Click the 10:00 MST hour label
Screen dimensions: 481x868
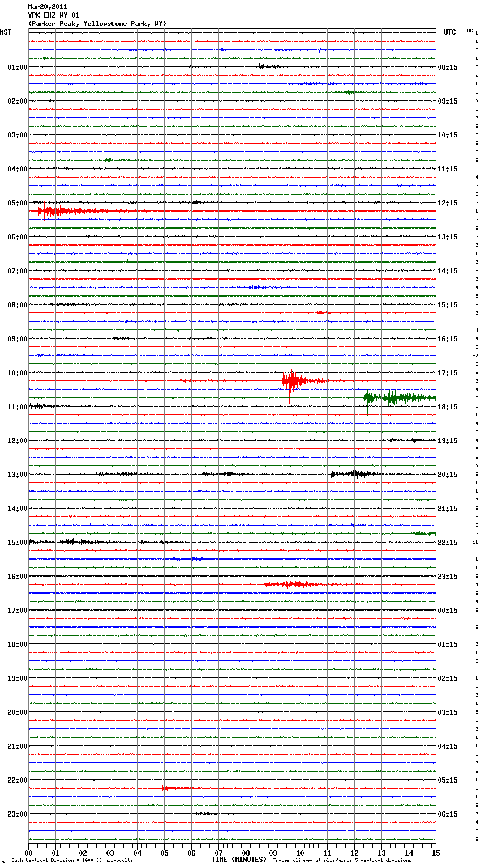[17, 373]
